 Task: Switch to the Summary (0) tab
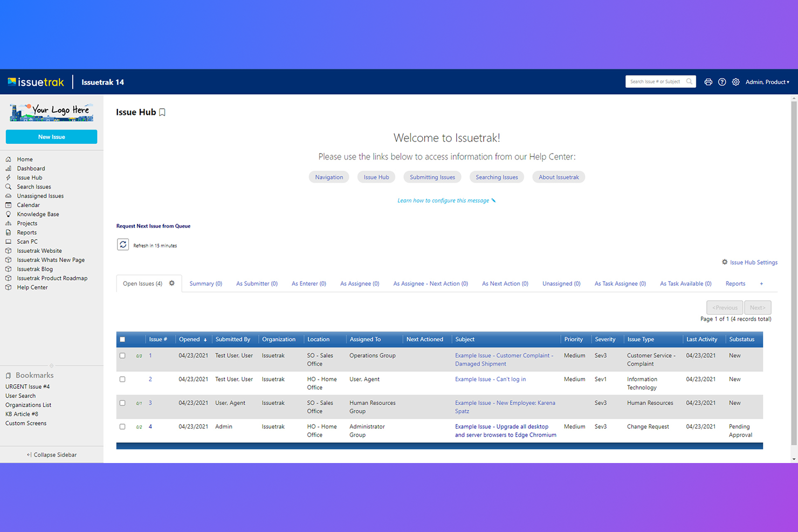coord(205,284)
